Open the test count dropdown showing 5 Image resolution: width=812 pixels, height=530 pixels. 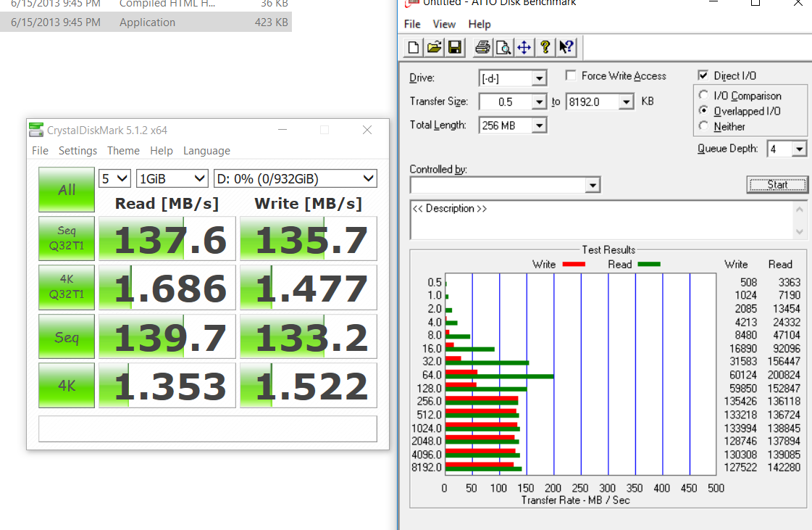pos(114,179)
